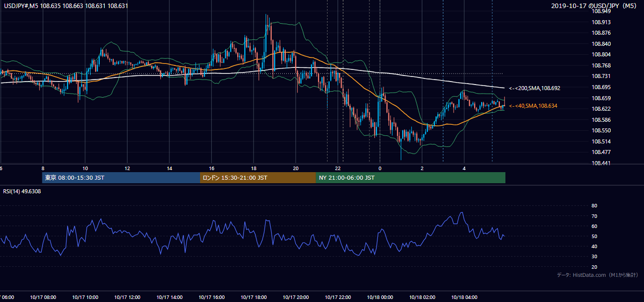Click the bottom date label 10/17 14:00
Screen dimensions: 644x302
tap(169, 297)
